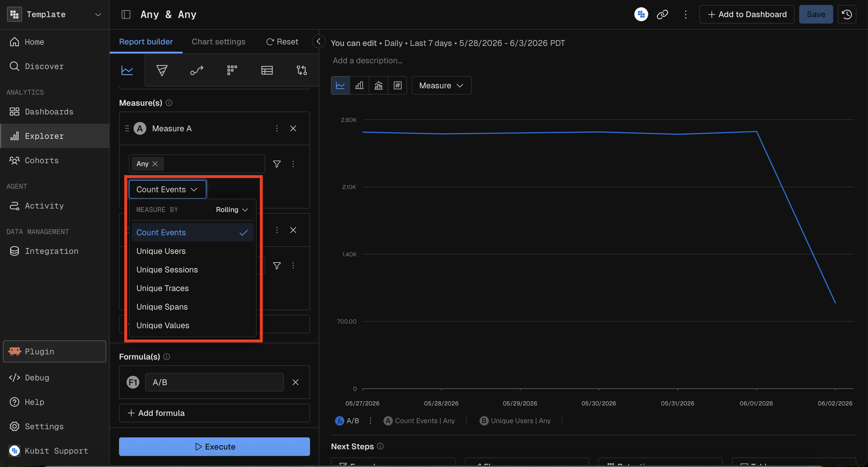This screenshot has height=467, width=868.
Task: Open options for Count Events legend entry
Action: 466,421
